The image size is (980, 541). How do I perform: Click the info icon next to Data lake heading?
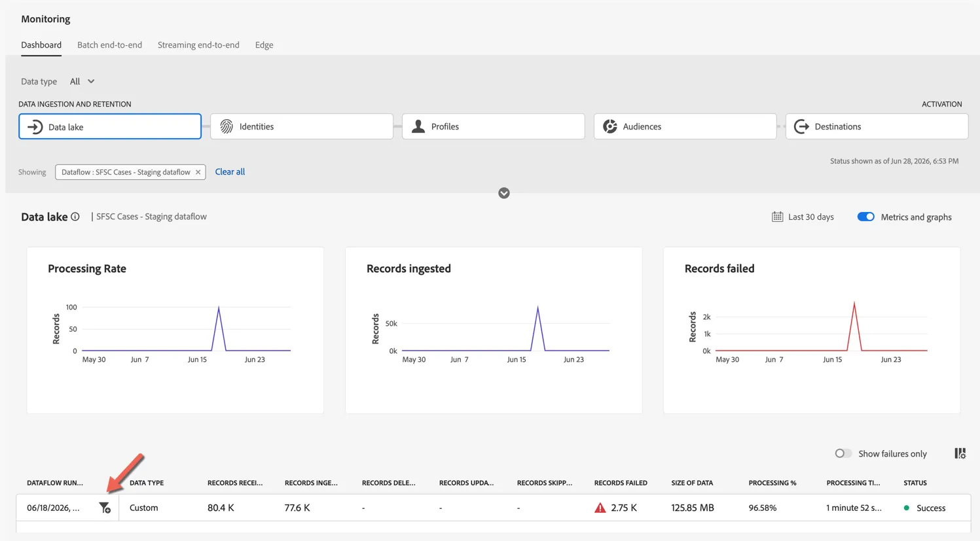click(x=75, y=217)
